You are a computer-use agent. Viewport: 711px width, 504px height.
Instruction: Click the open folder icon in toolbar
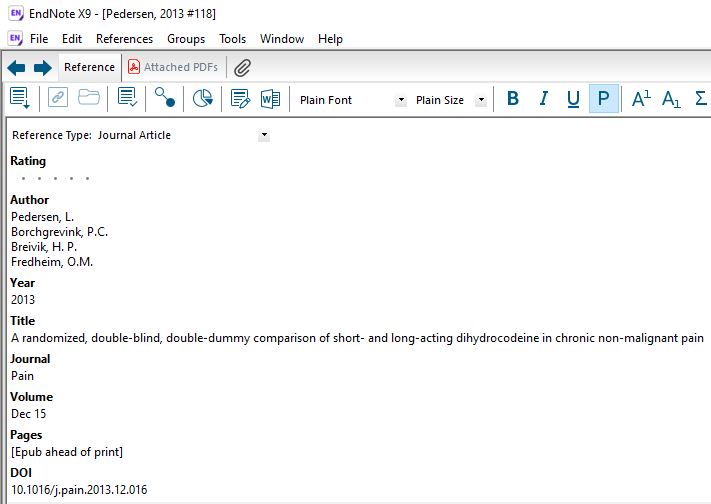coord(89,99)
